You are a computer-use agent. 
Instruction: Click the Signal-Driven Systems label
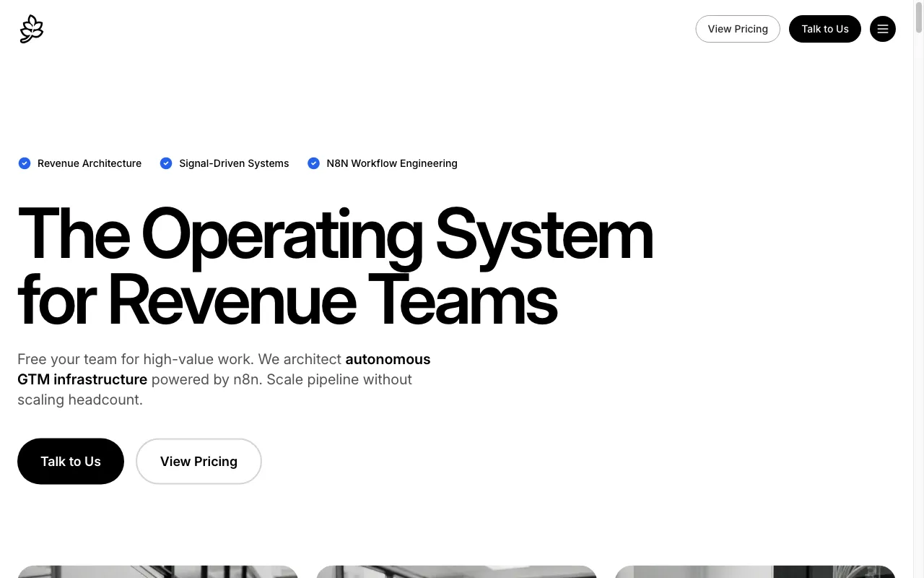[x=234, y=163]
